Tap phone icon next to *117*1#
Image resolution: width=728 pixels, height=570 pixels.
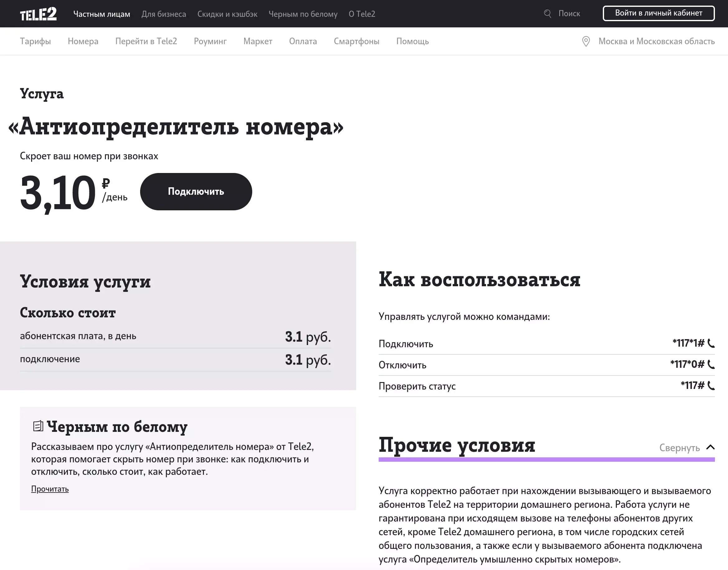711,343
